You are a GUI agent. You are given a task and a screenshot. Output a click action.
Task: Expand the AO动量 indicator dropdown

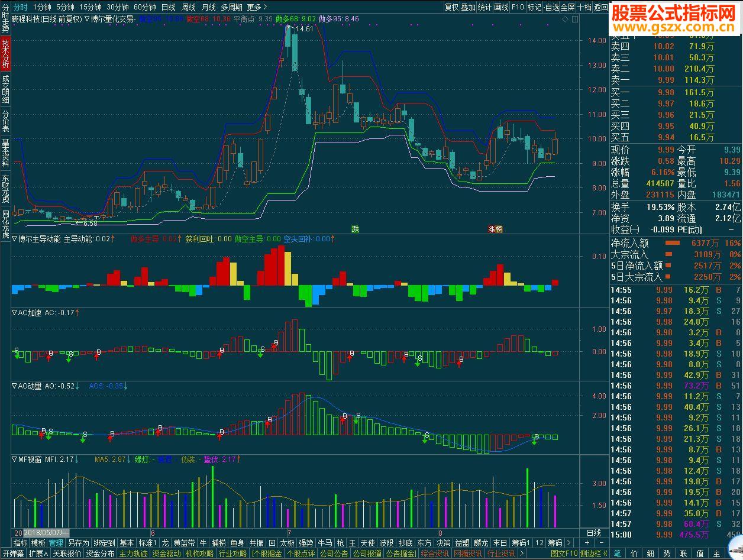tap(15, 386)
